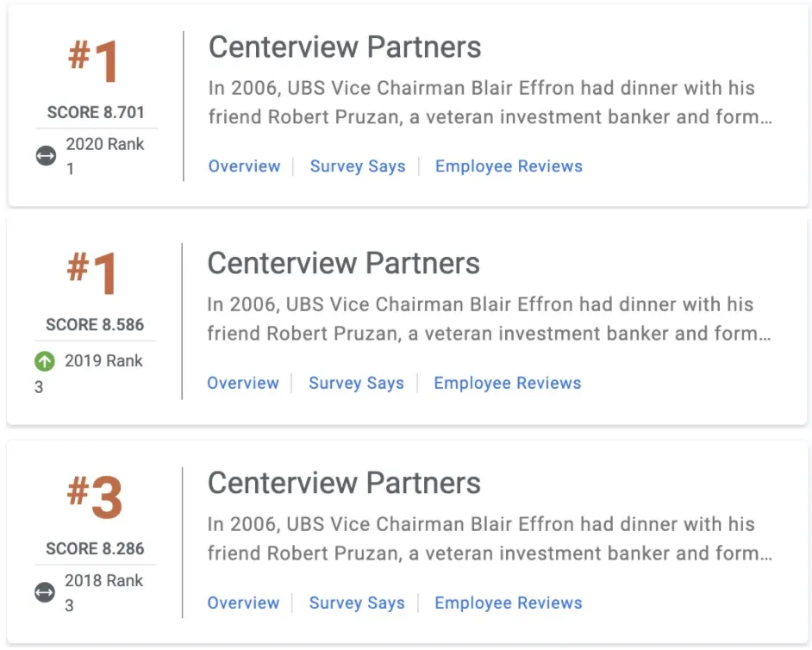812x650 pixels.
Task: Click the #3 rank number above SCORE 8.286
Action: pos(95,497)
